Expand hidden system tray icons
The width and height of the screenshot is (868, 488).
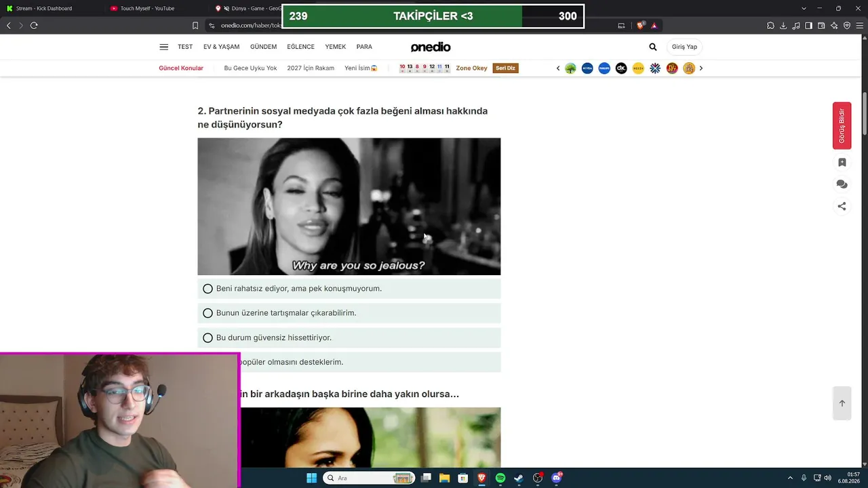[x=790, y=478]
